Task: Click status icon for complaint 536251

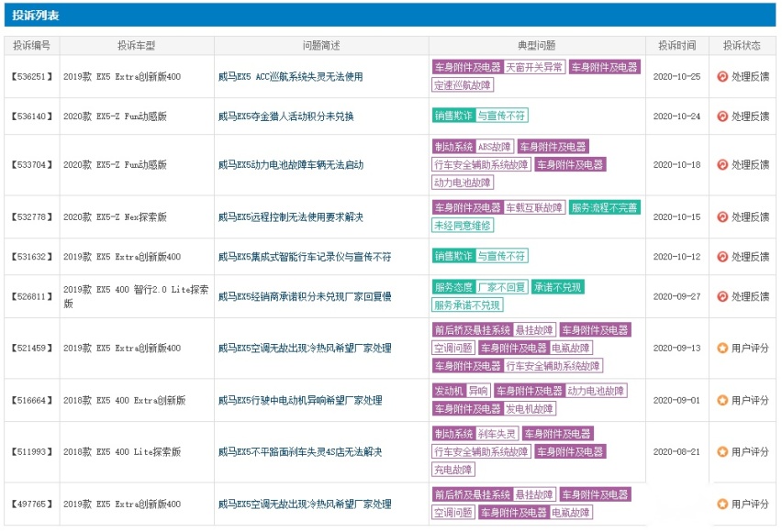Action: 722,76
